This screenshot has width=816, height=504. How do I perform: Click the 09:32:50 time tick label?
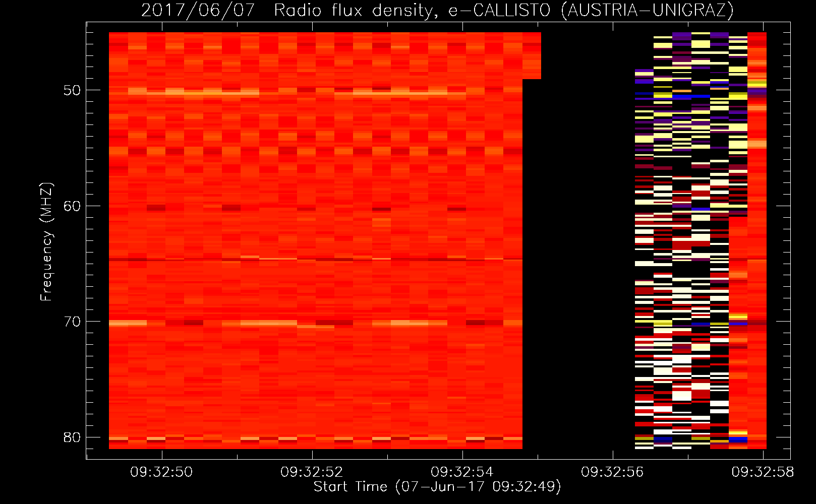[x=161, y=472]
